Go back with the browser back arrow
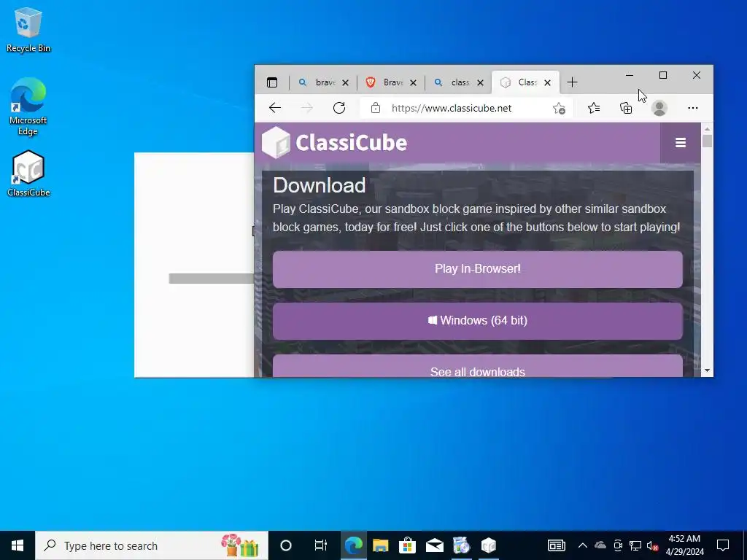The height and width of the screenshot is (560, 747). point(275,108)
